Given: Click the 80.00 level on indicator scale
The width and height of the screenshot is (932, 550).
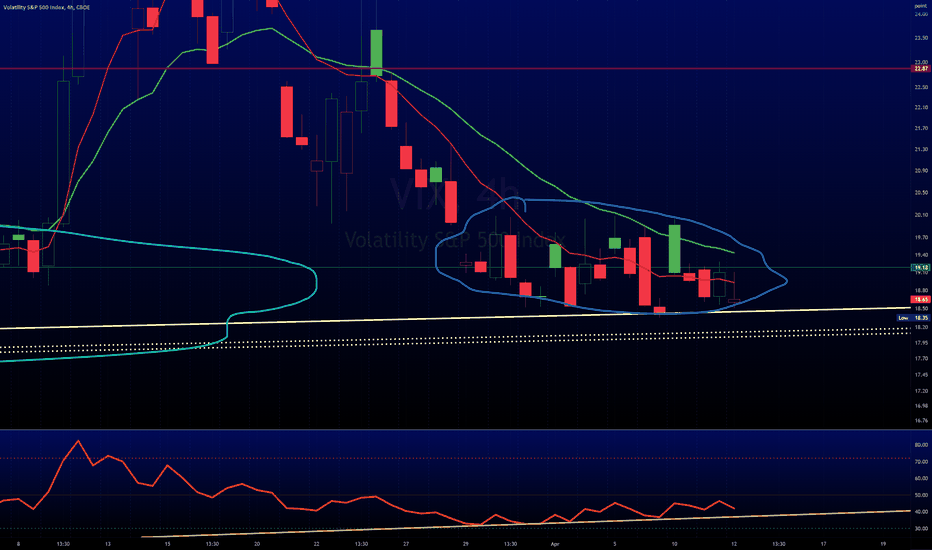Looking at the screenshot, I should click(921, 445).
